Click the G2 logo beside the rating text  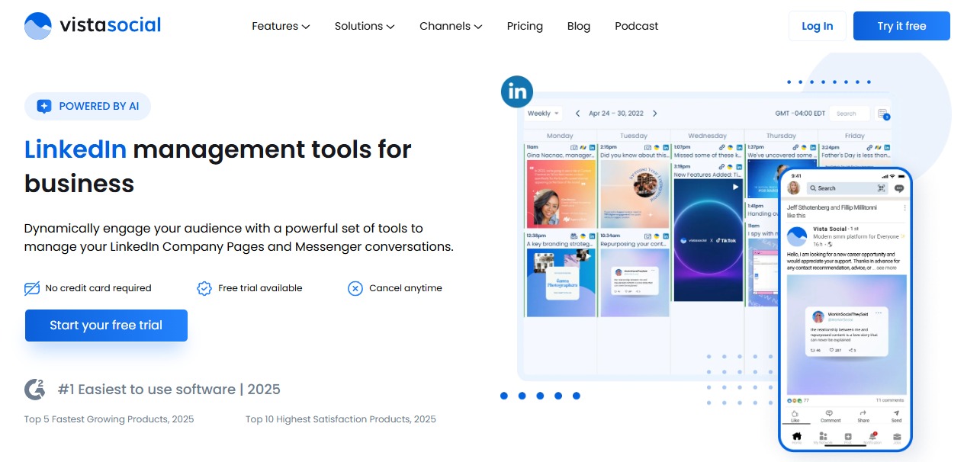pyautogui.click(x=35, y=389)
